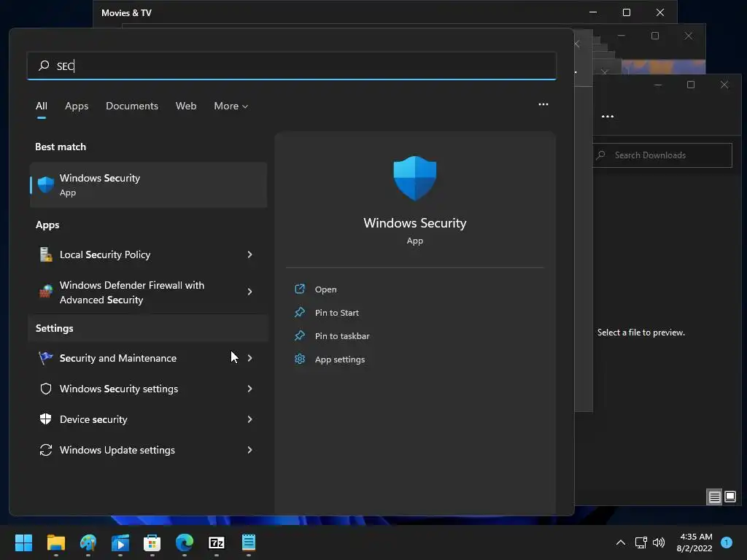Image resolution: width=747 pixels, height=560 pixels.
Task: Open Movies & TV from the taskbar
Action: (x=120, y=542)
